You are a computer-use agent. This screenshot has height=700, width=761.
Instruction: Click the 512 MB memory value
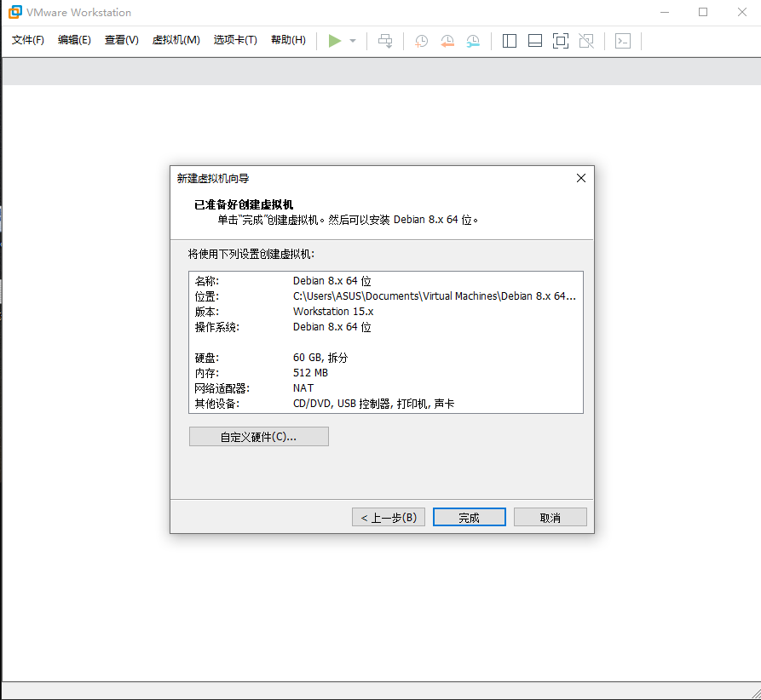[x=310, y=373]
